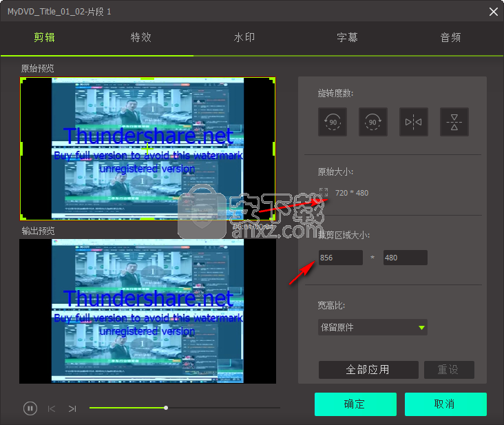The width and height of the screenshot is (504, 425).
Task: Open the 音频 audio tab
Action: 451,37
